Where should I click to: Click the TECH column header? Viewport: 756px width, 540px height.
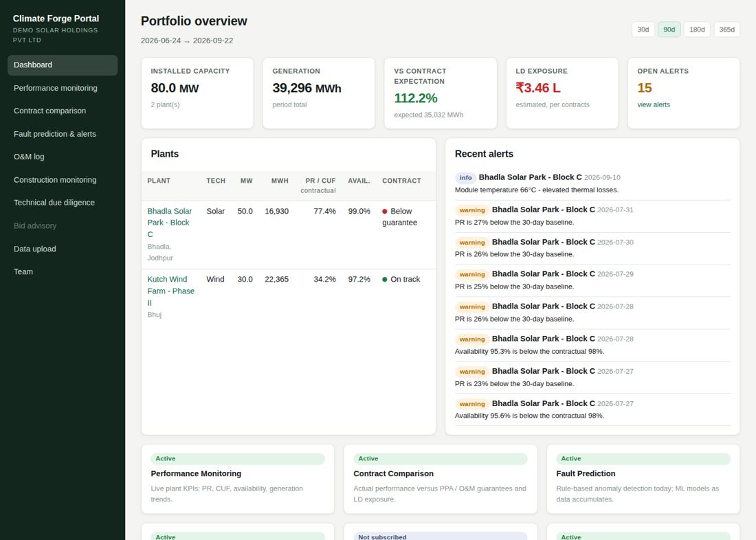(x=216, y=181)
